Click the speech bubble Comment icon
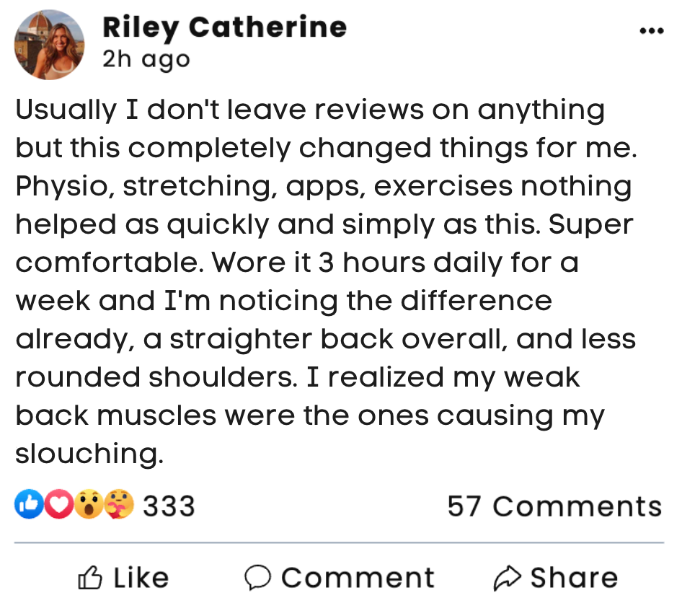The width and height of the screenshot is (682, 616). point(257,577)
